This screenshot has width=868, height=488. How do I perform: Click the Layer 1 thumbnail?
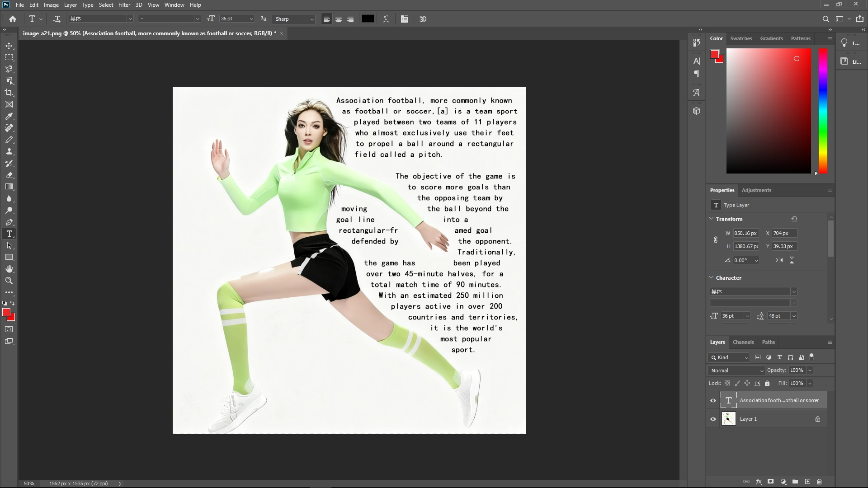click(x=728, y=419)
